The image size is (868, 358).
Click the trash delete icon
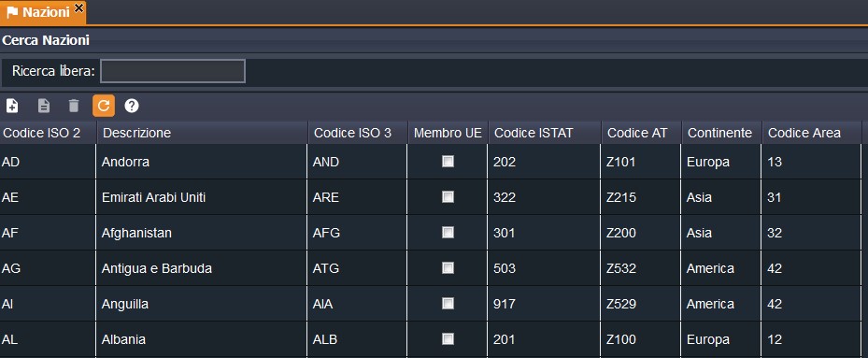74,106
